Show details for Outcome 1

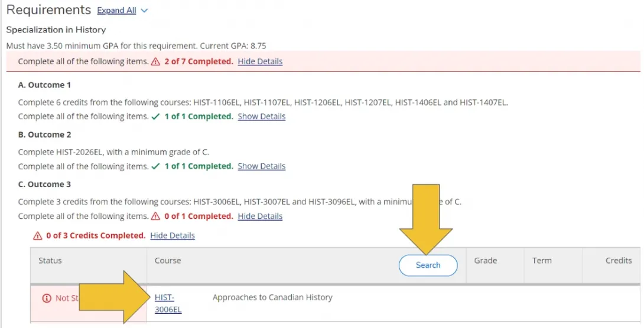coord(261,117)
